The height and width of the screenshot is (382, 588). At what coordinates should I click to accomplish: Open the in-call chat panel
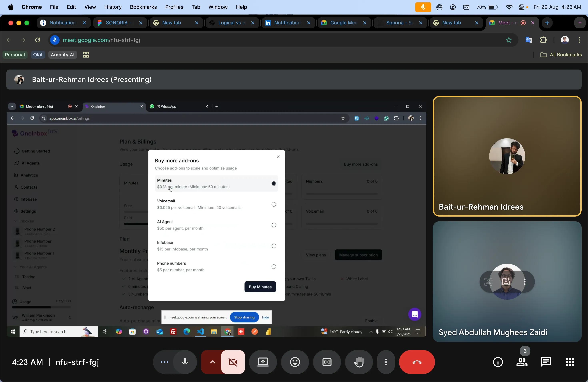pos(546,362)
